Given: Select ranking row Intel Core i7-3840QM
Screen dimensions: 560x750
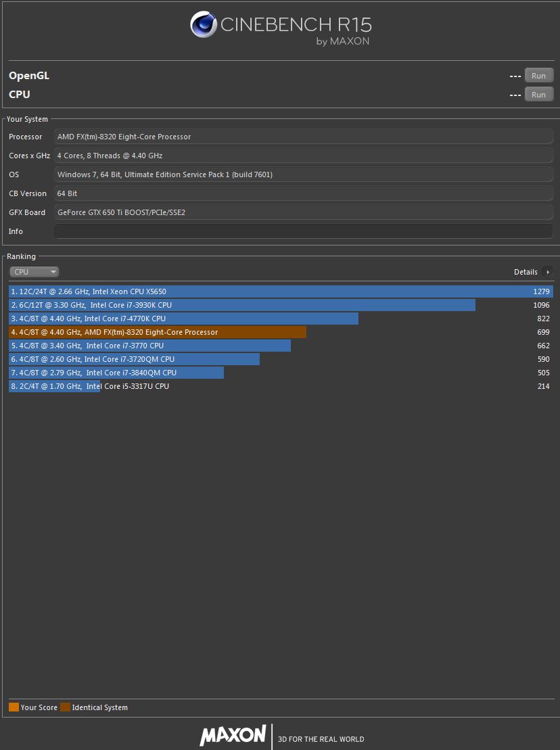Looking at the screenshot, I should [281, 372].
